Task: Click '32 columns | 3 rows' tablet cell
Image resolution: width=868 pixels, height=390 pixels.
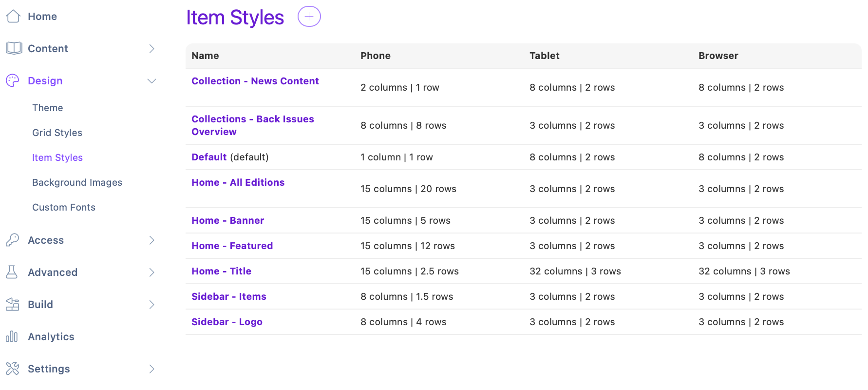Action: (x=575, y=271)
